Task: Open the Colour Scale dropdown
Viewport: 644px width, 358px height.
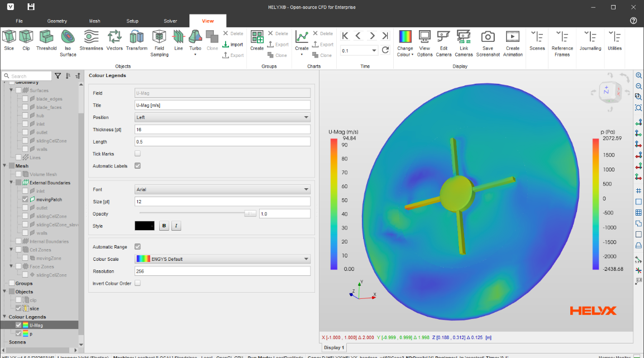Action: coord(223,259)
